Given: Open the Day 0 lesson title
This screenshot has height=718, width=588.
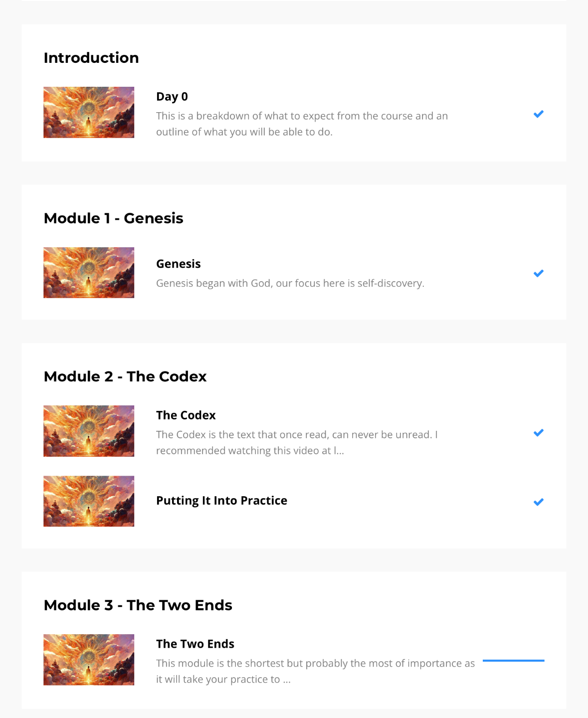Looking at the screenshot, I should click(x=172, y=97).
